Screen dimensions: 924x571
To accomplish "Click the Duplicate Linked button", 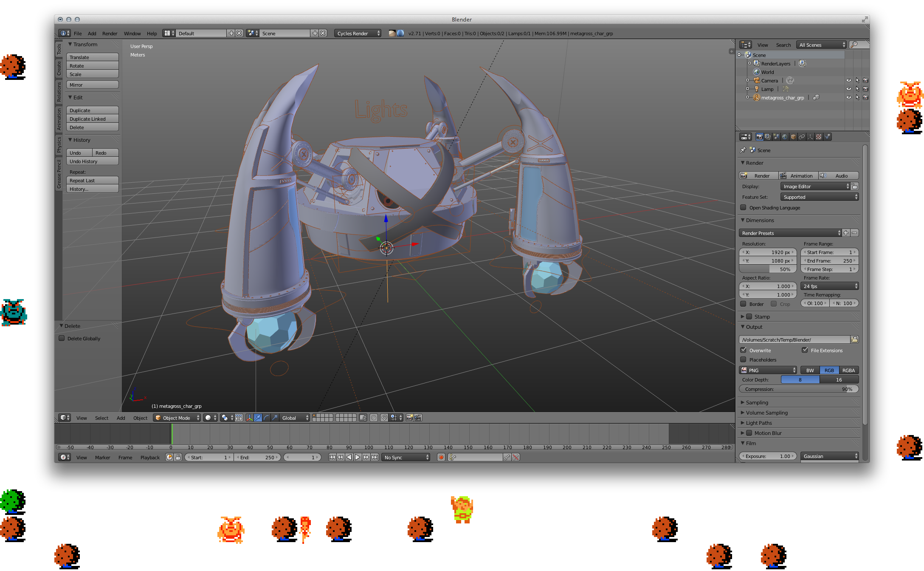I will (92, 119).
